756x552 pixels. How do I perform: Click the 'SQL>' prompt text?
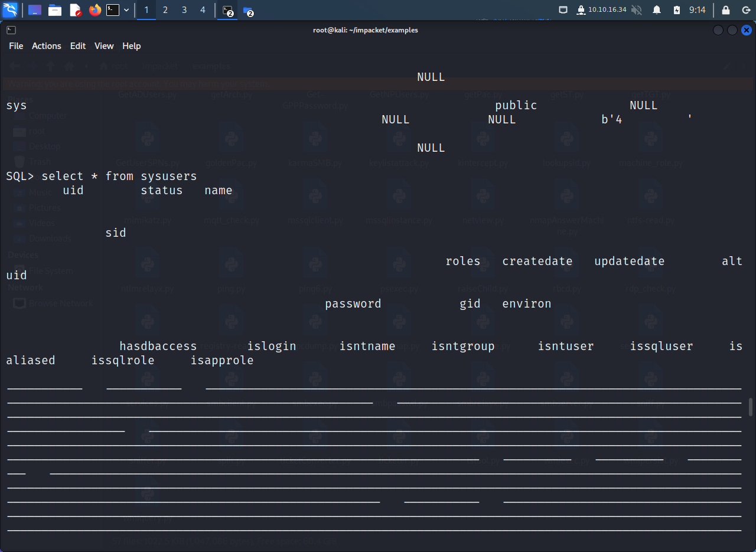click(20, 176)
